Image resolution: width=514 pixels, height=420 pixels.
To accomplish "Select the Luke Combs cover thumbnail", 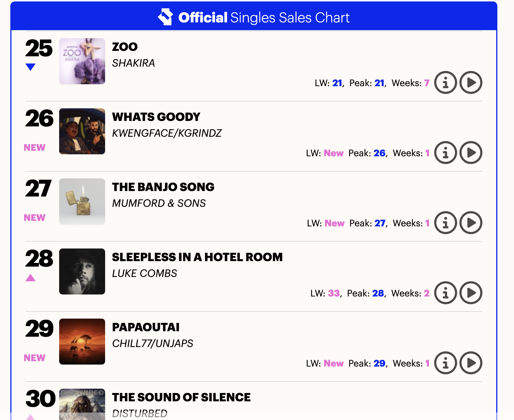I will pos(82,271).
